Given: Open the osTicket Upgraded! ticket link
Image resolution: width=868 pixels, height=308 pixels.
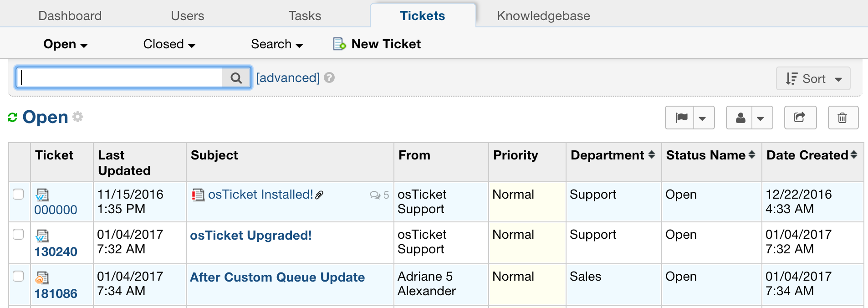Looking at the screenshot, I should pyautogui.click(x=250, y=236).
